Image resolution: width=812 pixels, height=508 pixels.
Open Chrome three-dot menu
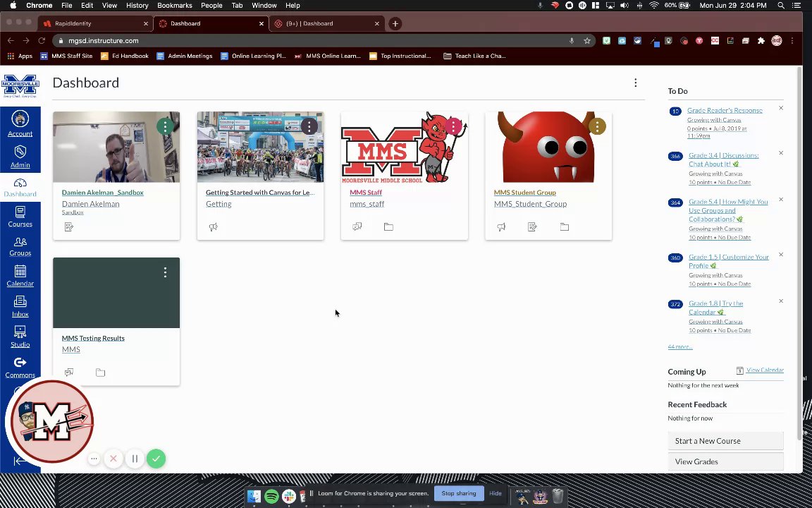pyautogui.click(x=792, y=40)
